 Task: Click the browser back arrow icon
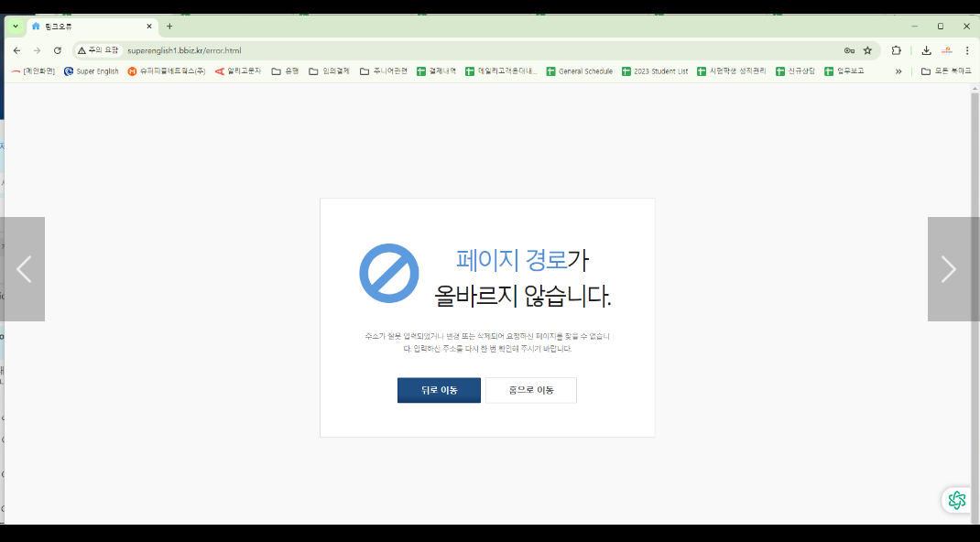[16, 50]
